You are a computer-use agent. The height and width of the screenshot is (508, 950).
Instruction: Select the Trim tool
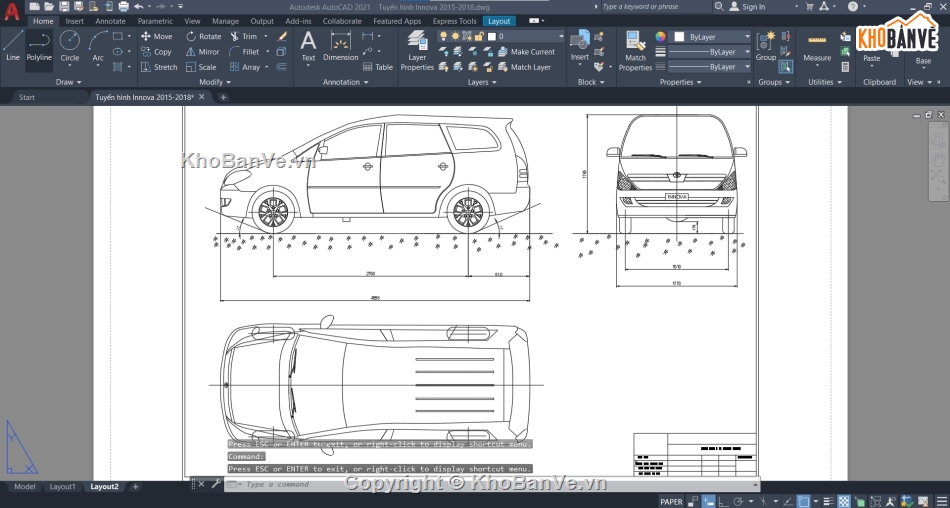(244, 36)
